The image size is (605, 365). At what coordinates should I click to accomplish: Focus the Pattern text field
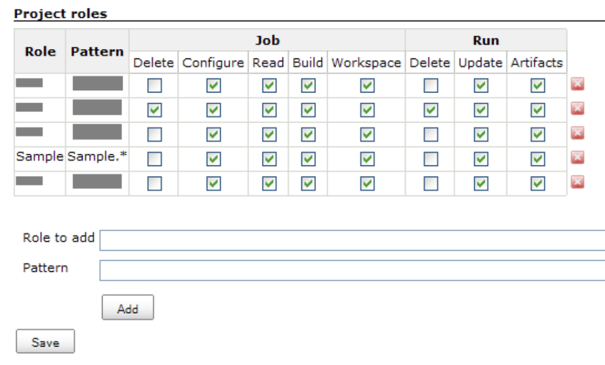352,270
